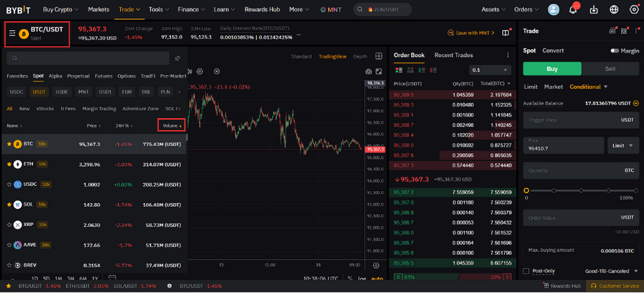Screen dimensions: 644x293
Task: Focus the Trigger Price input
Action: tap(581, 120)
